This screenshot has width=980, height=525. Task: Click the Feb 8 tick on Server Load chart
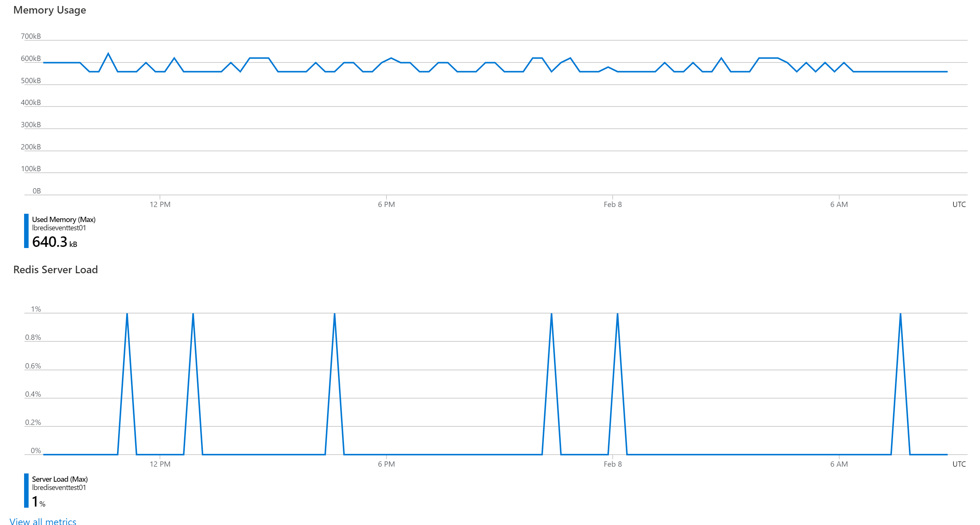[x=613, y=464]
